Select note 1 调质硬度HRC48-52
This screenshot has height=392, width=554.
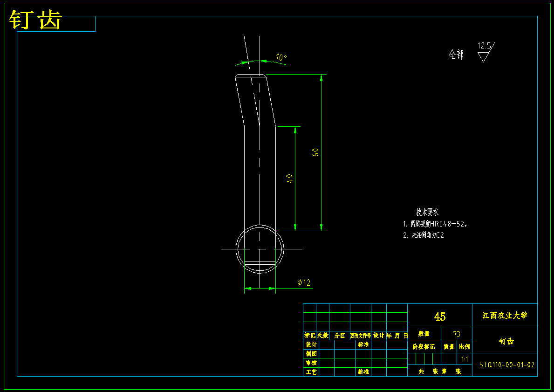pos(435,224)
